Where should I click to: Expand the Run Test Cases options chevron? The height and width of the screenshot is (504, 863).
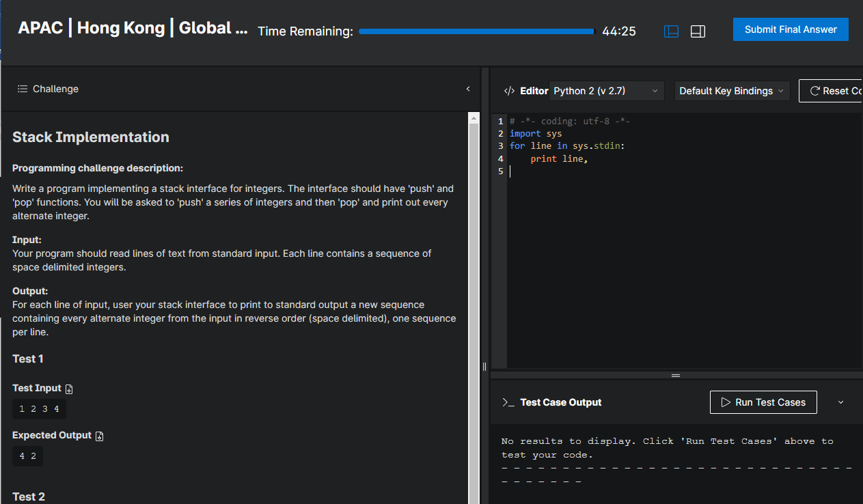tap(840, 402)
